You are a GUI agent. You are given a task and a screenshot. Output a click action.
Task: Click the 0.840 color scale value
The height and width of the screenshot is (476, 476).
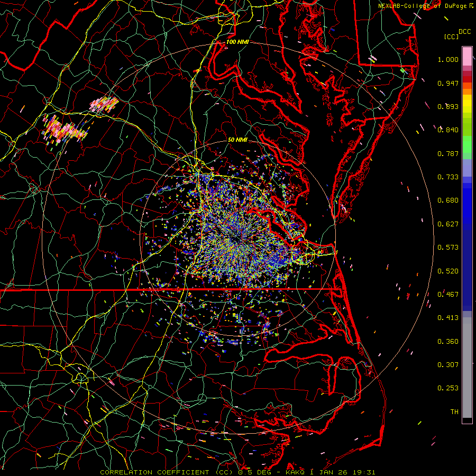point(448,130)
